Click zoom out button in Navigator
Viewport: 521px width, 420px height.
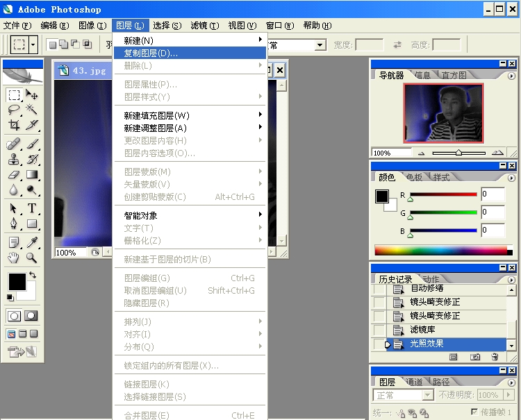tap(422, 153)
